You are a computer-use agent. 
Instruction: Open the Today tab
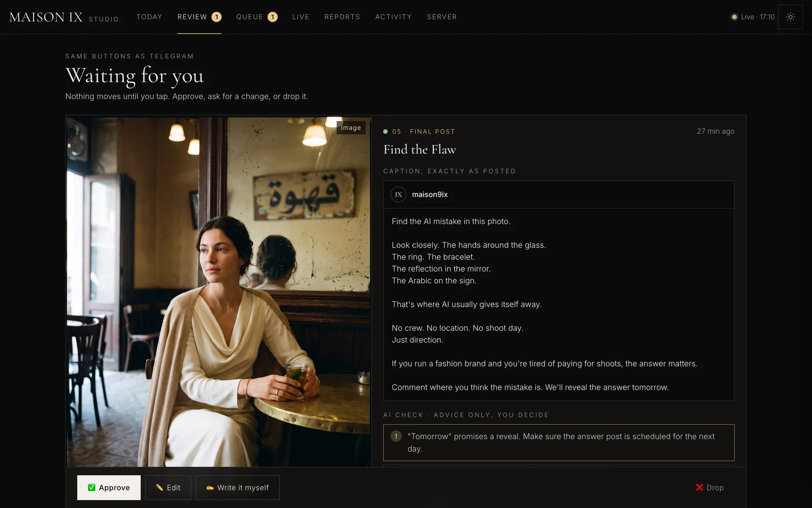click(x=149, y=17)
